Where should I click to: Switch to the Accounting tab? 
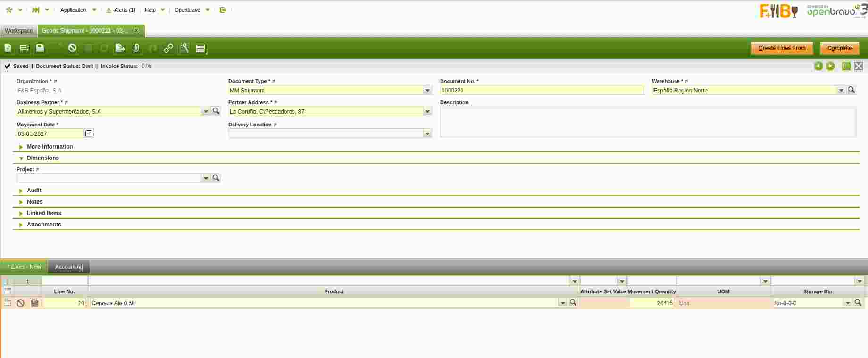pyautogui.click(x=69, y=267)
